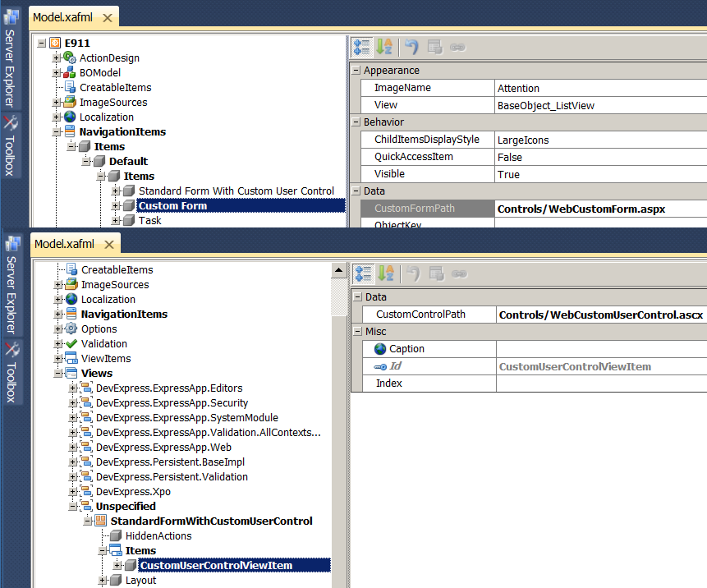Click the link icon in the property toolbar
This screenshot has height=588, width=707.
(x=460, y=47)
